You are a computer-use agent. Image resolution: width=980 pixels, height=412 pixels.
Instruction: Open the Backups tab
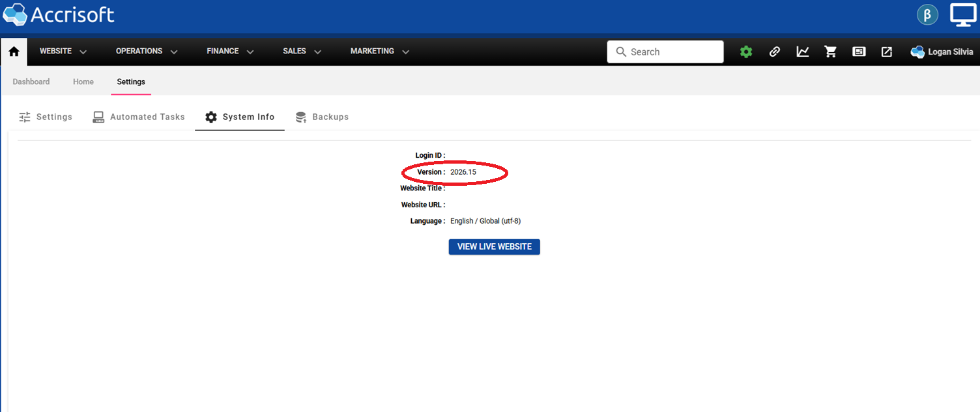[x=322, y=117]
